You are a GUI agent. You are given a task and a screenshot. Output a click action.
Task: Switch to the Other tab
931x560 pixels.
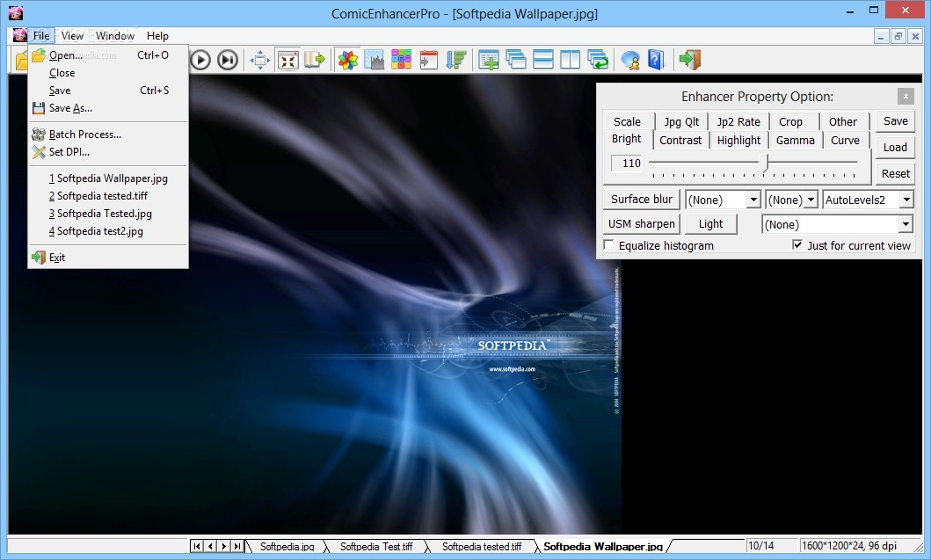[x=842, y=121]
